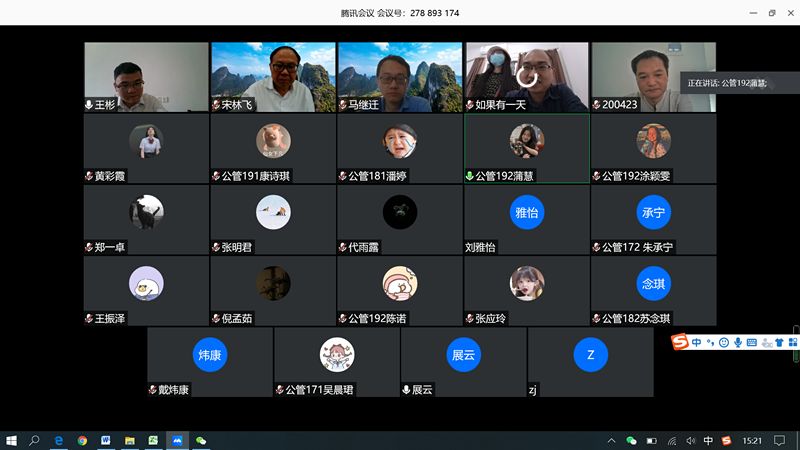Toggle Chinese/English mode in Sogou toolbar
Image resolution: width=800 pixels, height=450 pixels.
(697, 343)
